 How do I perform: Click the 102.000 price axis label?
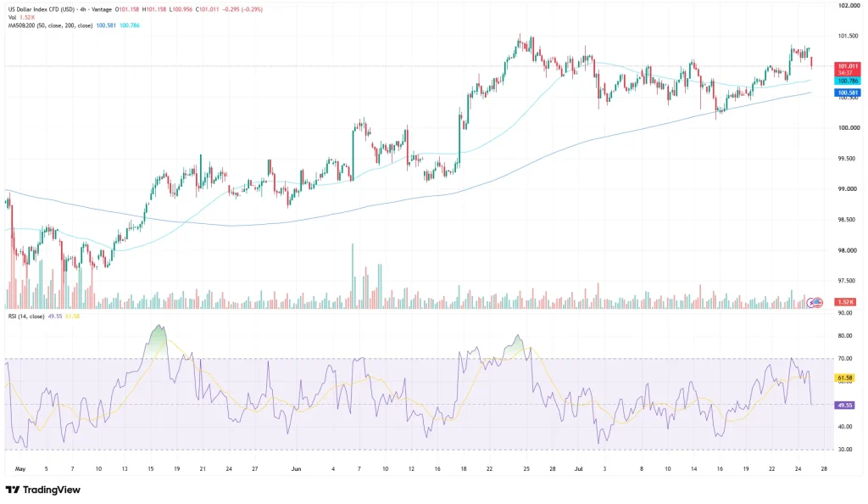coord(849,6)
